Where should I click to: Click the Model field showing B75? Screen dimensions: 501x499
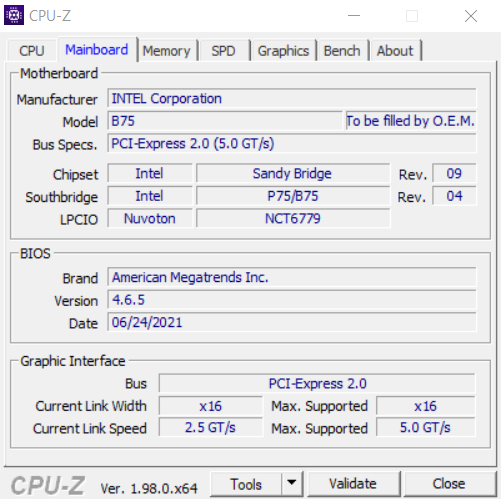(x=225, y=121)
